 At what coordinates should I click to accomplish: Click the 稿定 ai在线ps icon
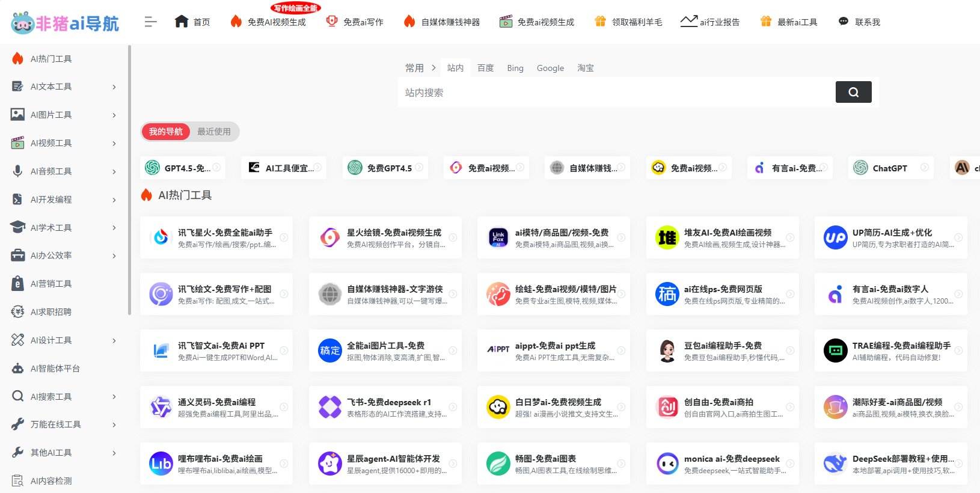pyautogui.click(x=667, y=294)
